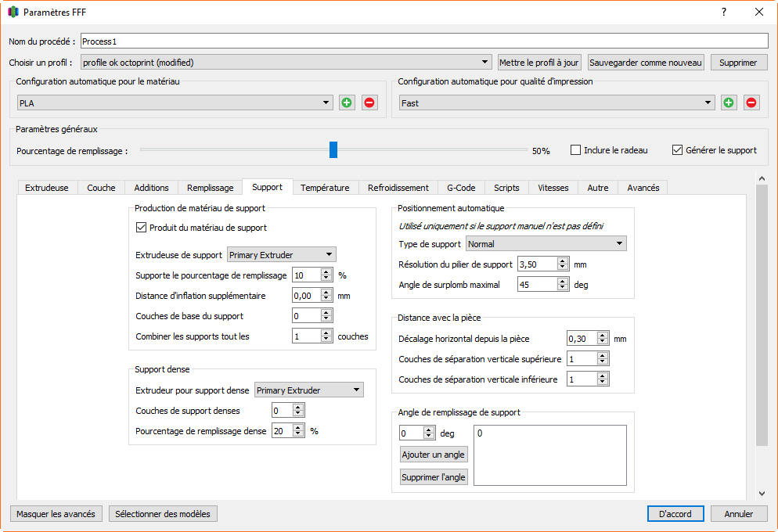The height and width of the screenshot is (532, 778).
Task: Switch to the Température tab
Action: coord(325,188)
